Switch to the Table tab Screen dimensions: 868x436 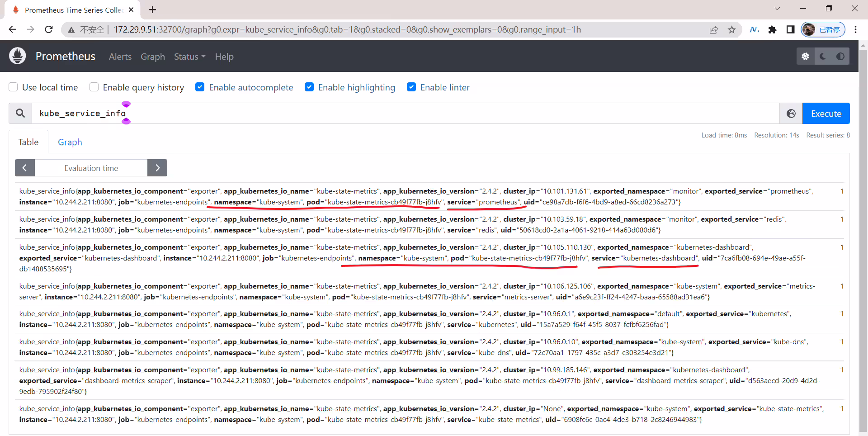click(28, 142)
